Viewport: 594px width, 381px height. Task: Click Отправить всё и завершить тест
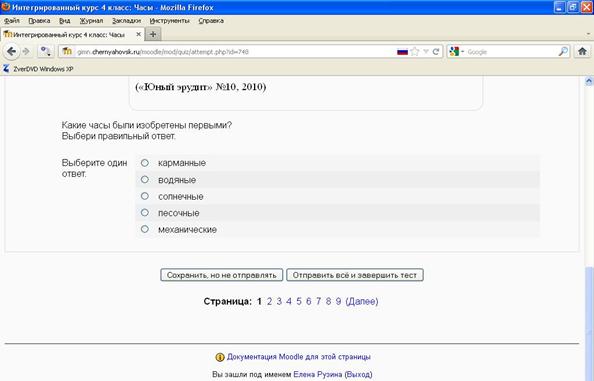pyautogui.click(x=355, y=275)
